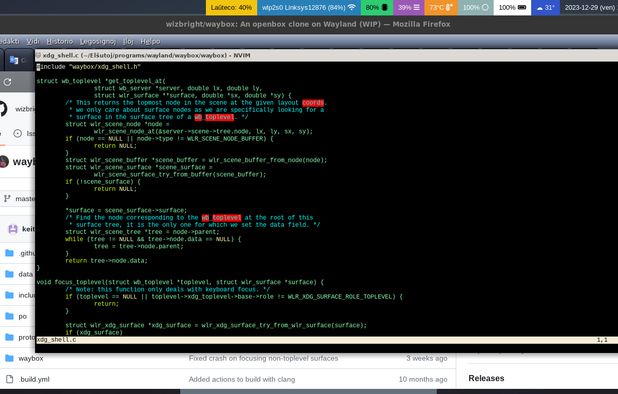Viewport: 618px width, 394px height.
Task: Open the .github folder icon
Action: click(x=9, y=253)
